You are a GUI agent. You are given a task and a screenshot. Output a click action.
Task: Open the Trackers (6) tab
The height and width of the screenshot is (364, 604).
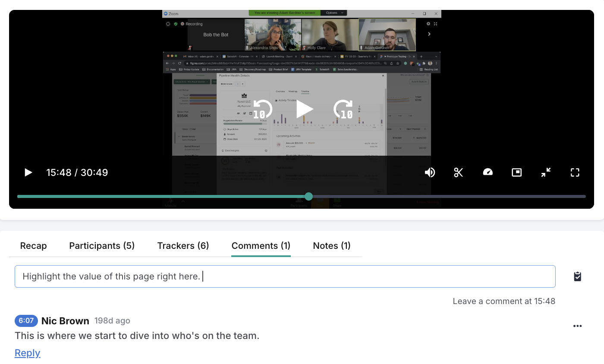[x=183, y=246]
